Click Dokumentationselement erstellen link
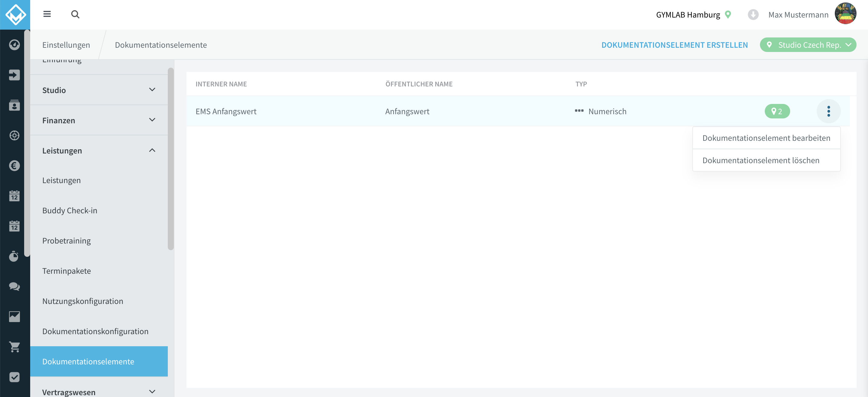Screen dimensions: 868x397 tap(674, 45)
